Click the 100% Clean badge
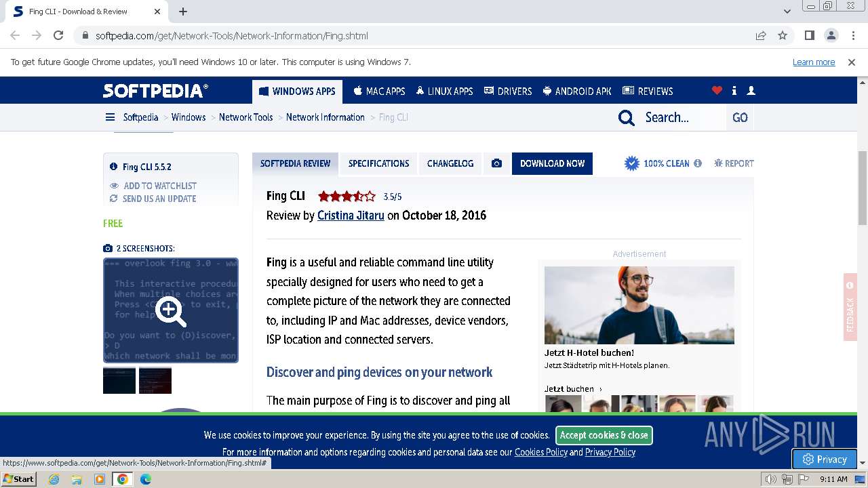Viewport: 868px width, 488px height. pos(656,163)
